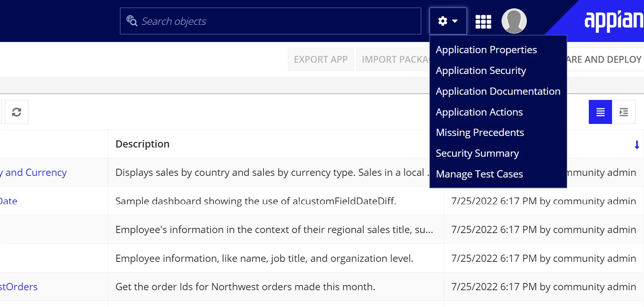Click 'Employee information, like name' description
Screen dimensions: 644x307
pos(264,258)
